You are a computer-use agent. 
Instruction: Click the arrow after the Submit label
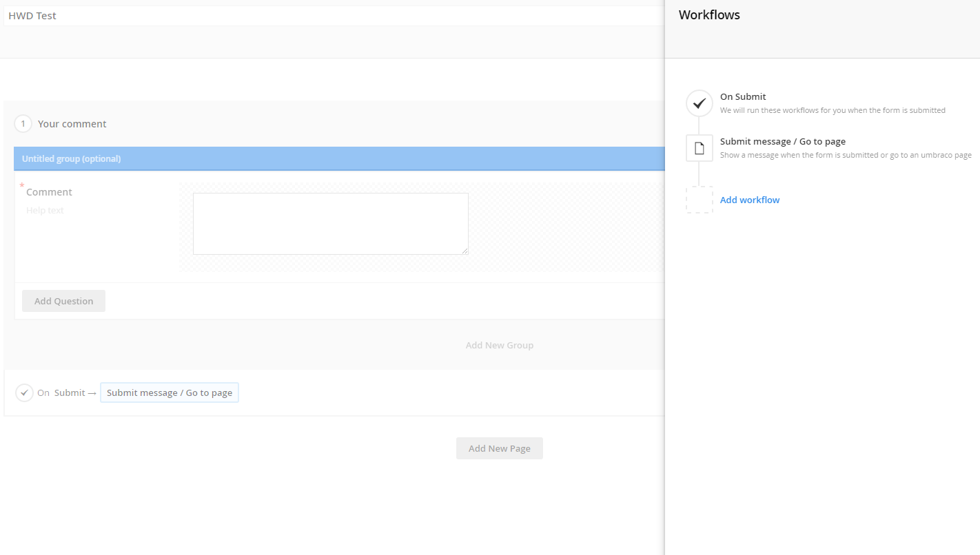92,393
